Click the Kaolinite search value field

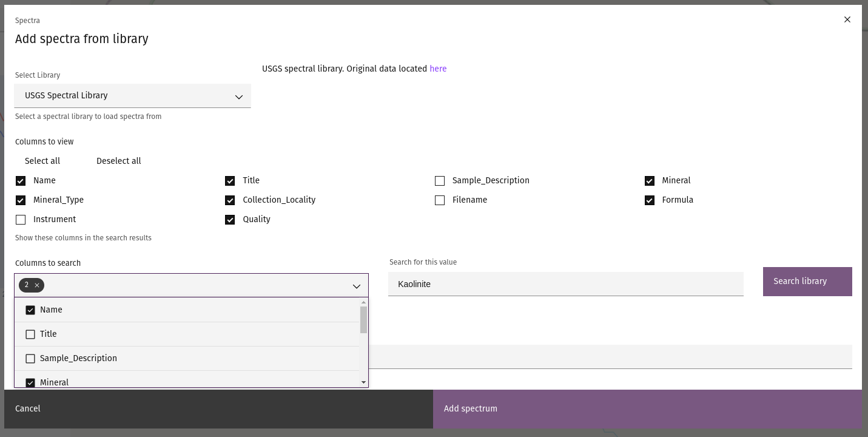click(x=565, y=284)
